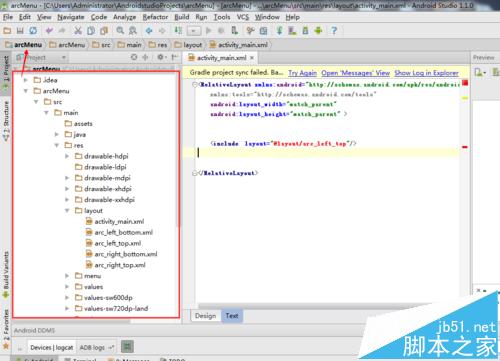500x361 pixels.
Task: Click the Forward navigation arrow
Action: click(162, 31)
